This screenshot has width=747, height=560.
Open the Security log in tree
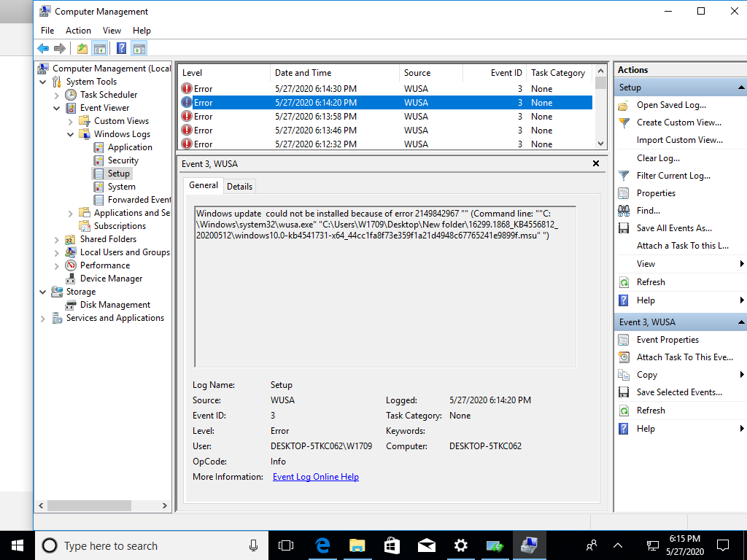(x=123, y=160)
